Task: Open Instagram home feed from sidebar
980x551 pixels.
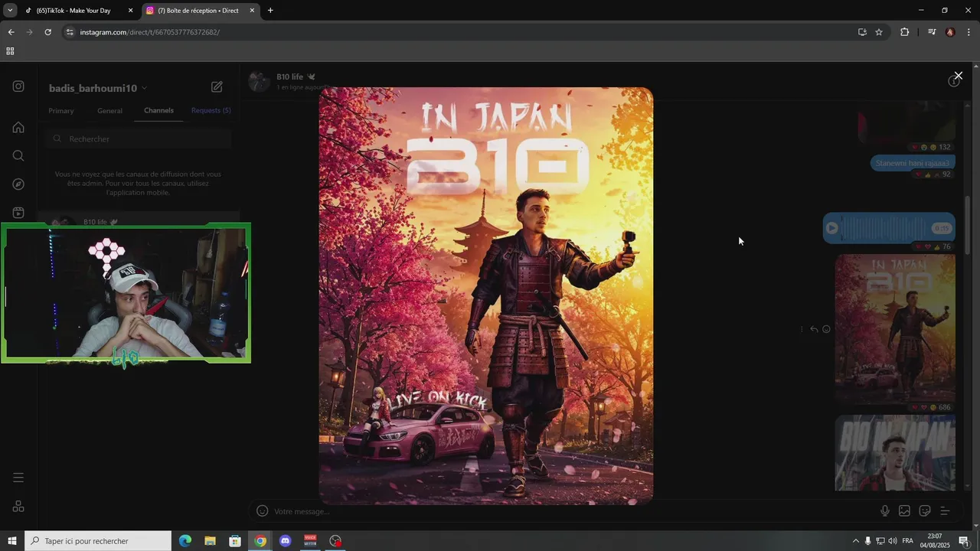Action: 18,127
